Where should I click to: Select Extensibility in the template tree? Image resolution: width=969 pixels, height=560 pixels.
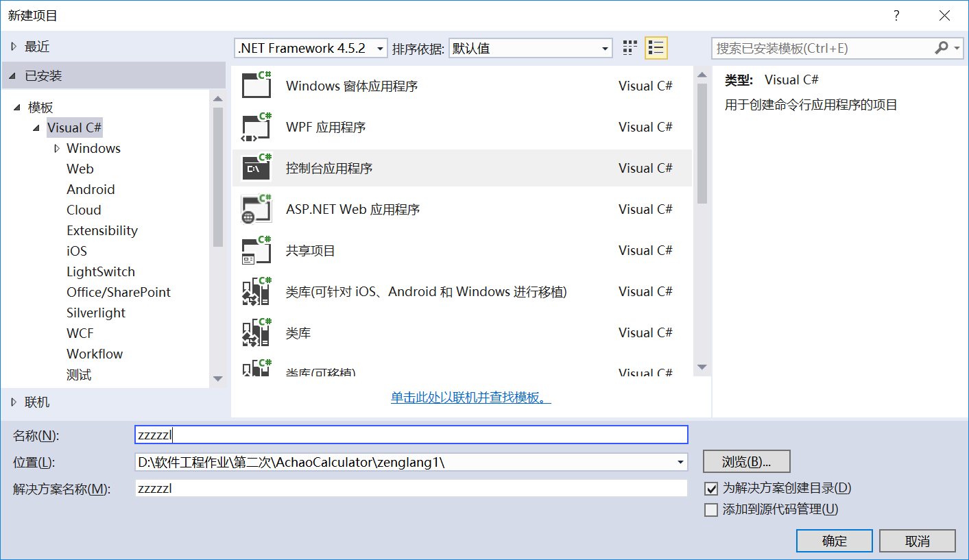tap(102, 230)
